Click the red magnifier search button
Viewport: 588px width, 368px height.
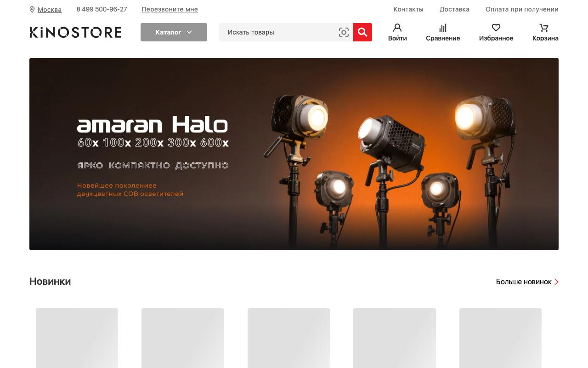[362, 32]
